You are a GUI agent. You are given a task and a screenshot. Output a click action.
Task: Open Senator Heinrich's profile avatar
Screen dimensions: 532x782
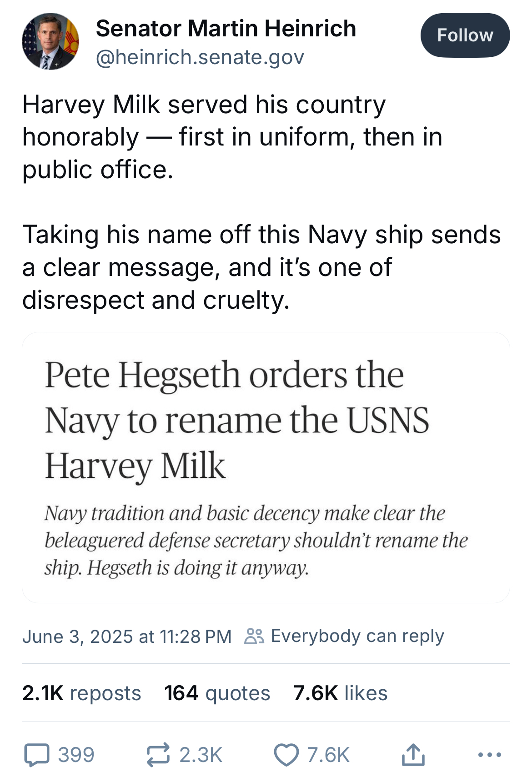pyautogui.click(x=50, y=41)
